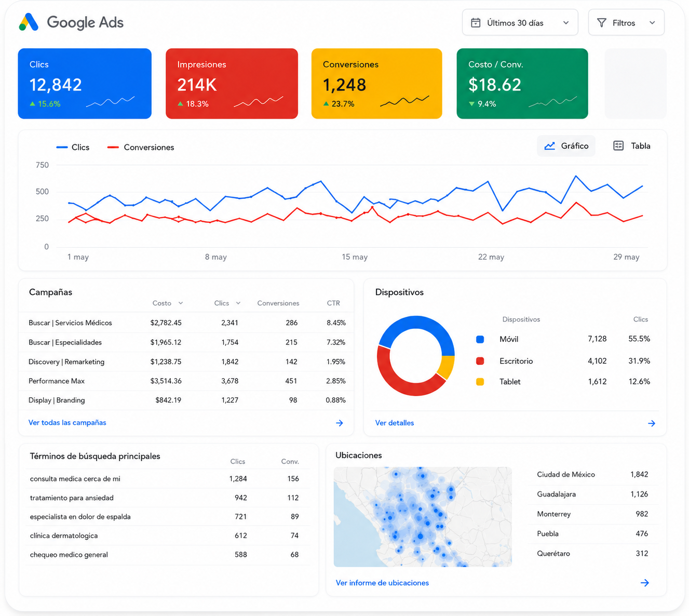Screen dimensions: 689x616
Task: Click the sparkline on Costo / Conv. card
Action: (x=553, y=102)
